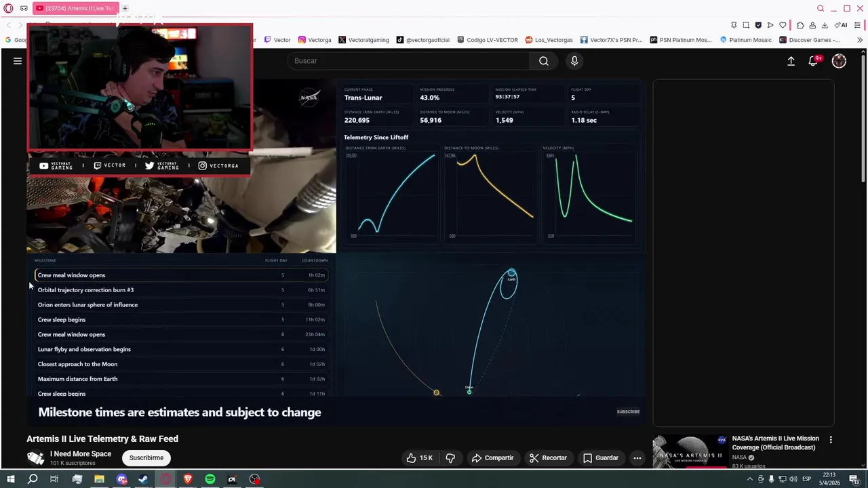
Task: Open volume control in system tray
Action: [x=793, y=479]
